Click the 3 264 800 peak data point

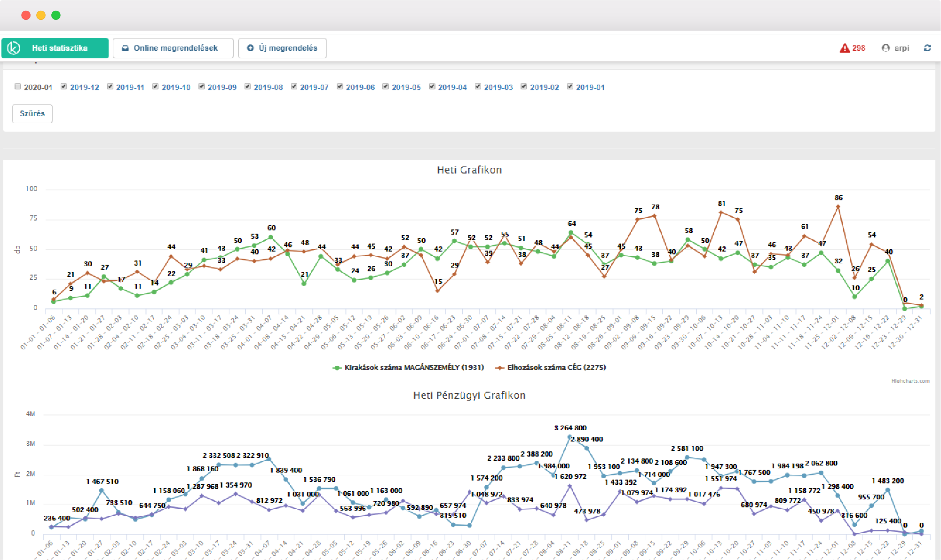point(569,437)
